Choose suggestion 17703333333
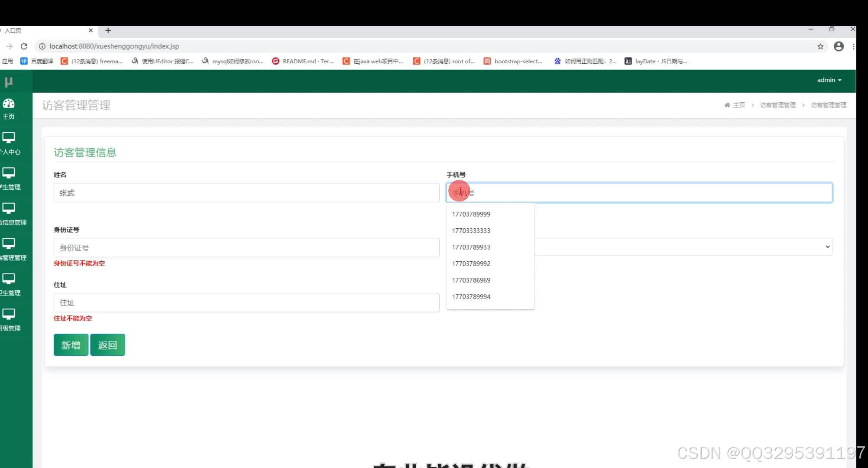 click(x=490, y=231)
